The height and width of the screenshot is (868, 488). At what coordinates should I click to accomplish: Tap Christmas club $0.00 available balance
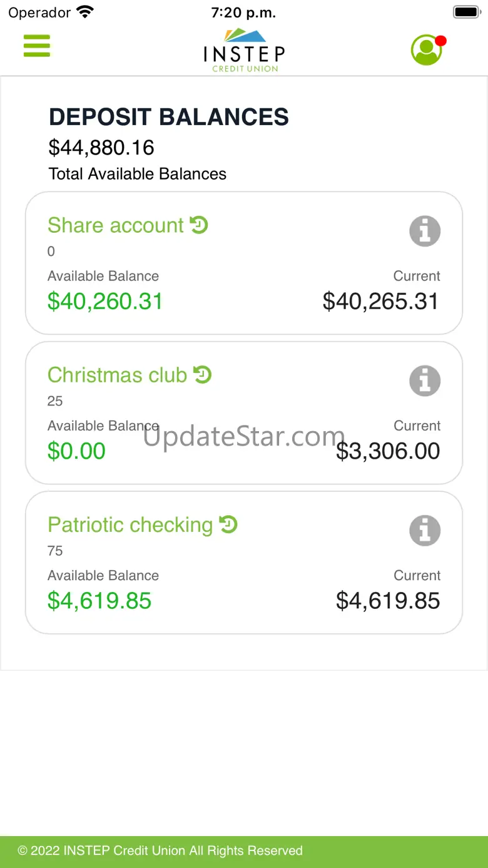pyautogui.click(x=76, y=451)
